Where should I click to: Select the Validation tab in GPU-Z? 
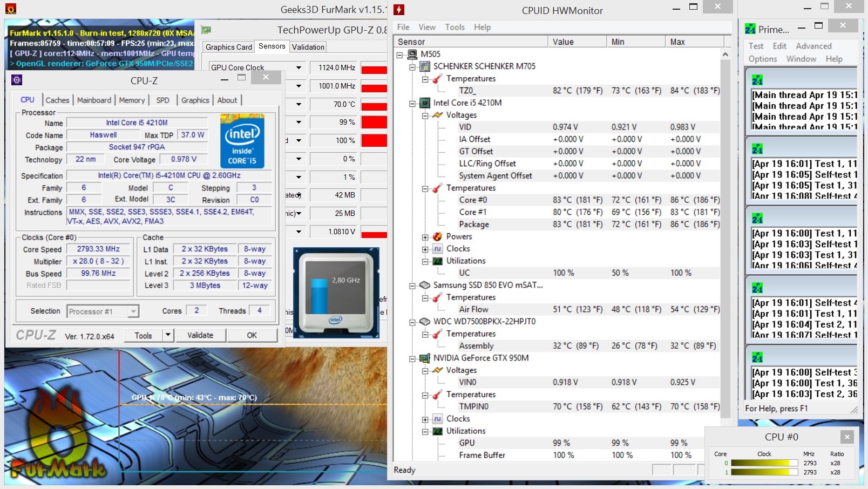308,47
